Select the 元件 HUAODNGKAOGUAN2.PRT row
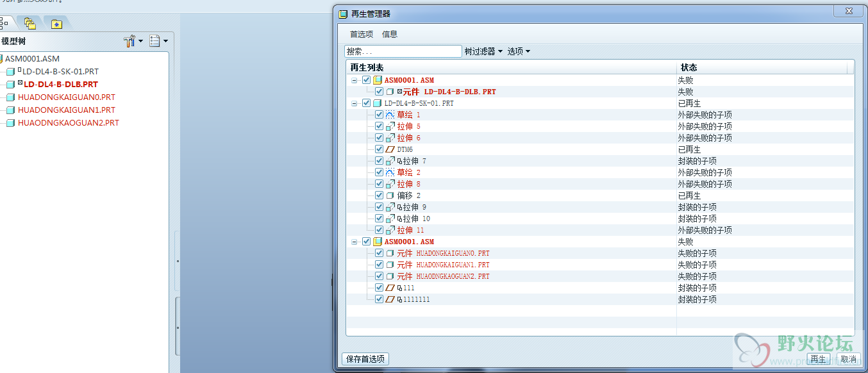This screenshot has width=868, height=373. coord(600,276)
